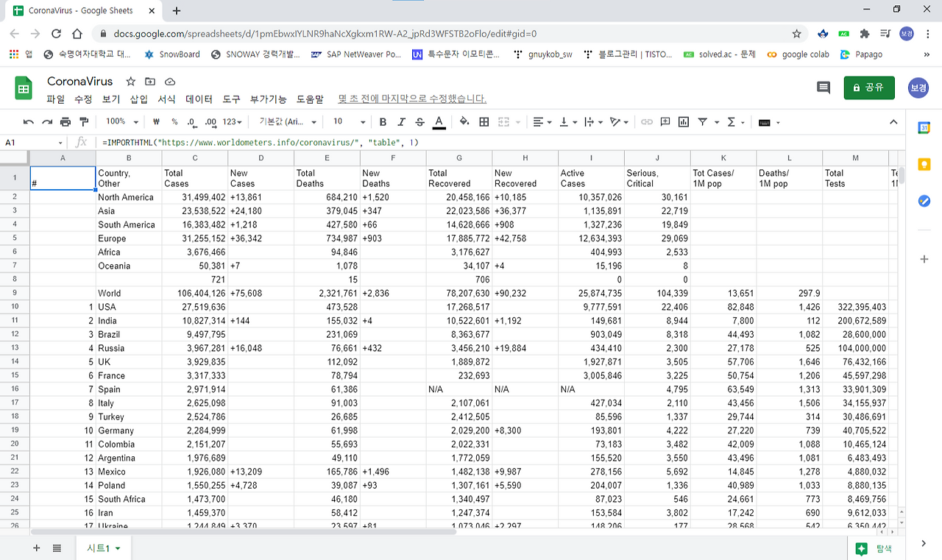Toggle italic formatting
942x560 pixels.
coord(401,122)
